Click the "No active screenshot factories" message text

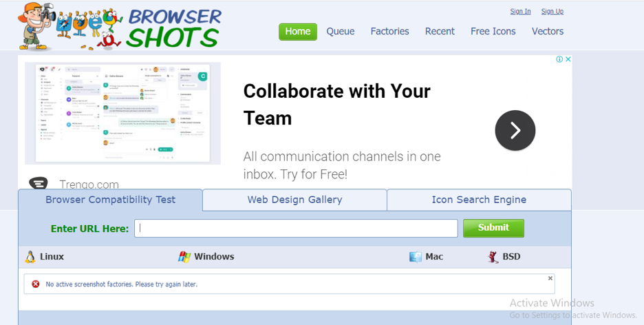pos(121,284)
